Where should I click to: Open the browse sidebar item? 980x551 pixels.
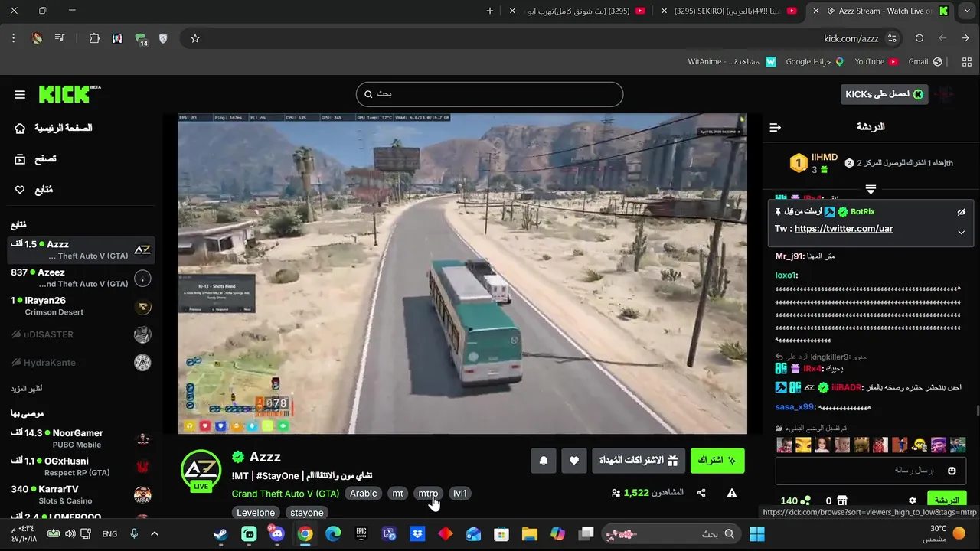(x=35, y=158)
